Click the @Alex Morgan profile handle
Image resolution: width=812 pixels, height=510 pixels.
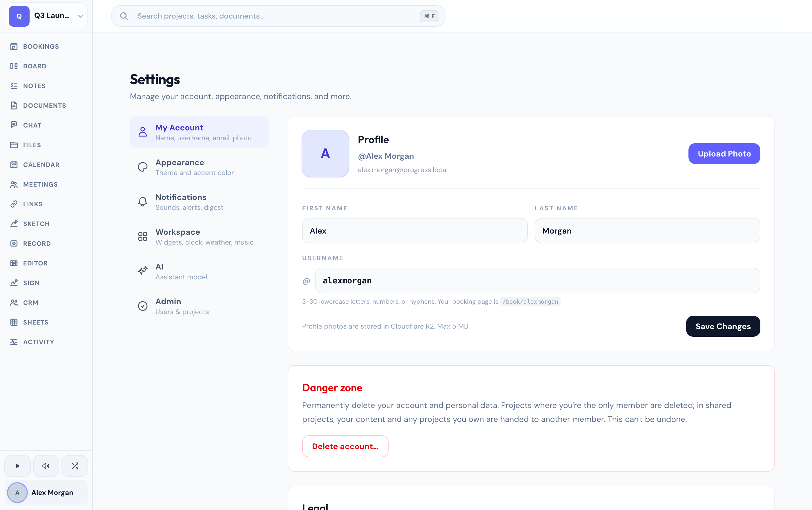[x=386, y=156]
